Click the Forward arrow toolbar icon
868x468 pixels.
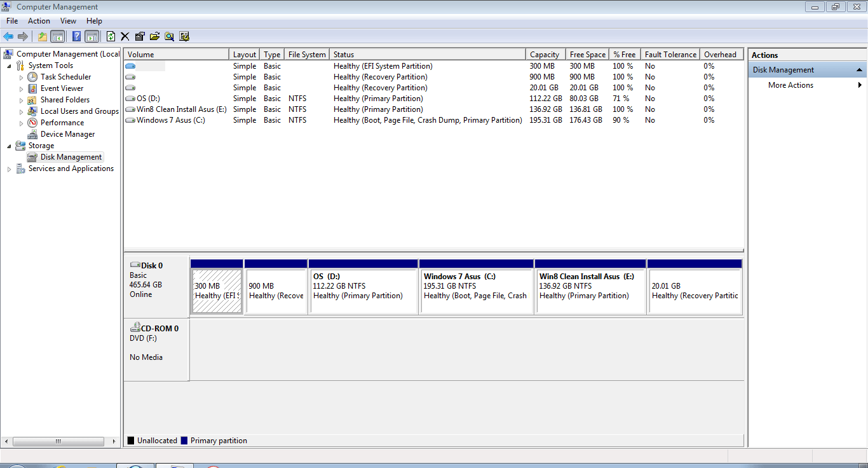23,36
